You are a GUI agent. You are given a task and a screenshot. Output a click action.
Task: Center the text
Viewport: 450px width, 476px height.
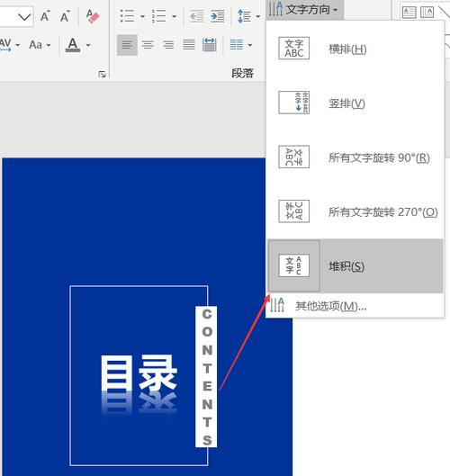coord(148,45)
